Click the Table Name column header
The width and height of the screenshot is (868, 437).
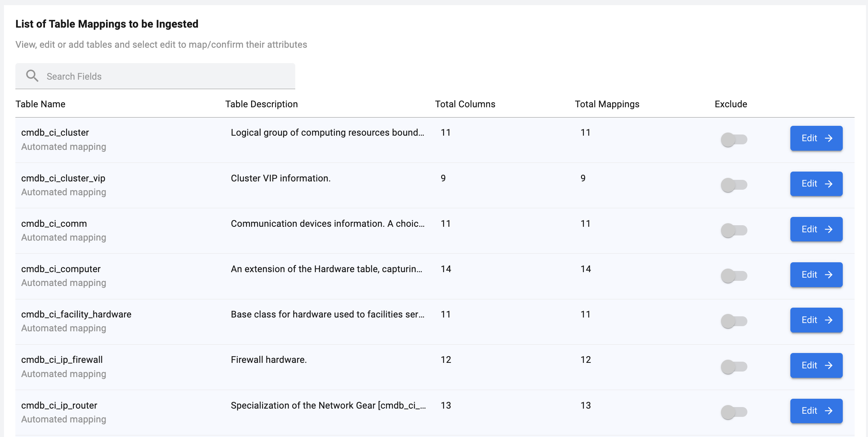[x=40, y=104]
